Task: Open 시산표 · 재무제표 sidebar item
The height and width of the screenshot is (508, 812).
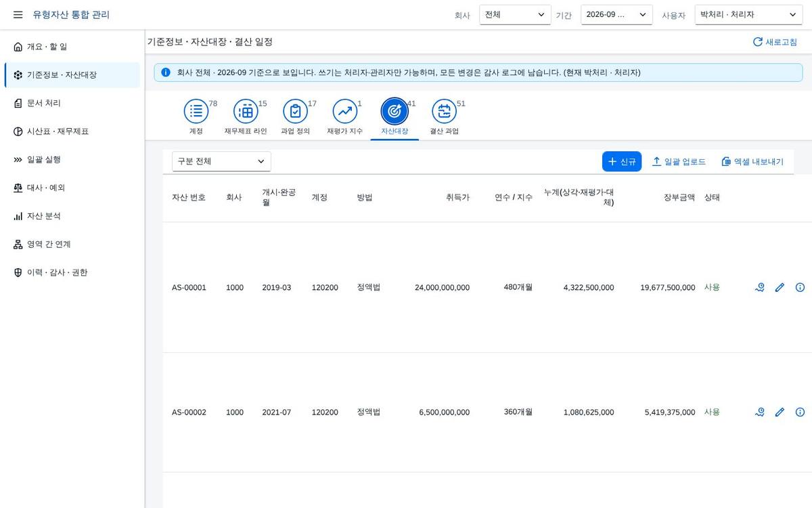Action: pyautogui.click(x=72, y=131)
